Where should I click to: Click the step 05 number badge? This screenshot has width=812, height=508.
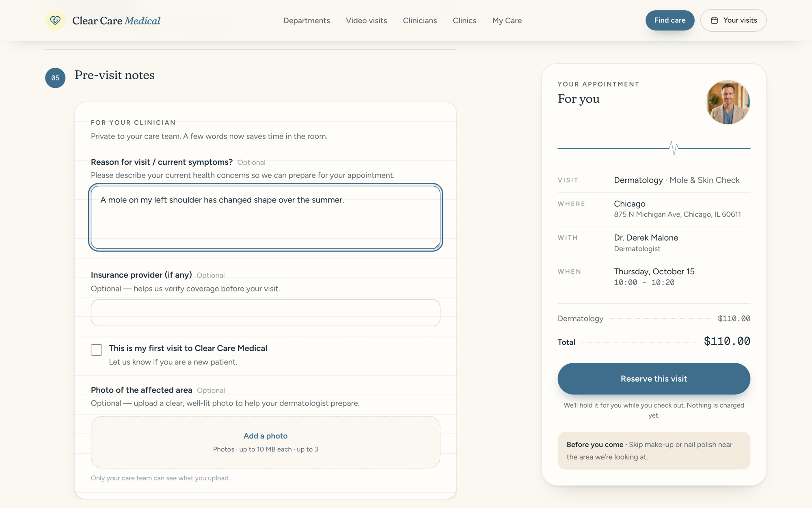pyautogui.click(x=55, y=78)
